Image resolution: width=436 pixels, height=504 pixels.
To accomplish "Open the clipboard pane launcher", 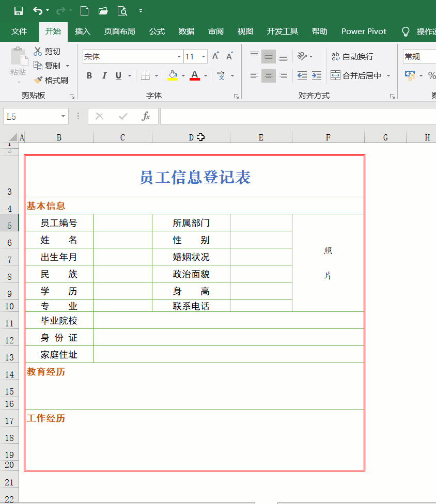I will tap(72, 96).
